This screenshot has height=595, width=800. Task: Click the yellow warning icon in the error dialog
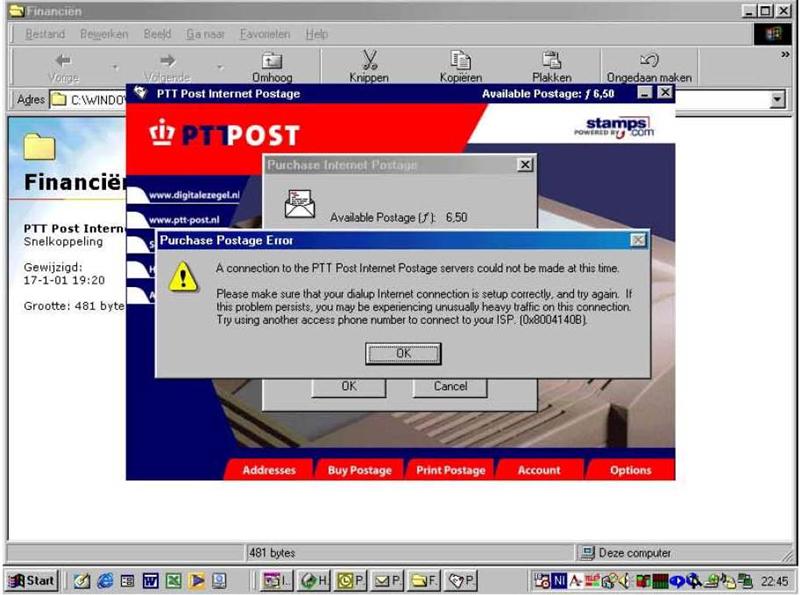click(183, 276)
